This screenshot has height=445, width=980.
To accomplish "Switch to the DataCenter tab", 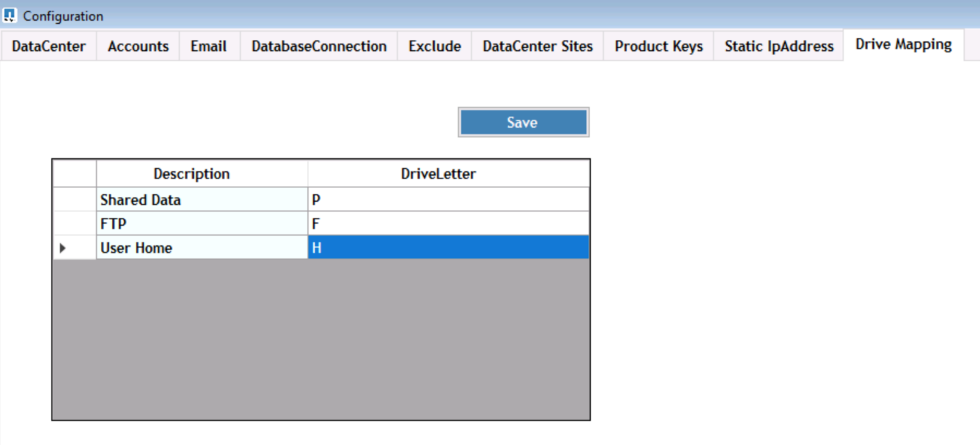I will [x=49, y=47].
